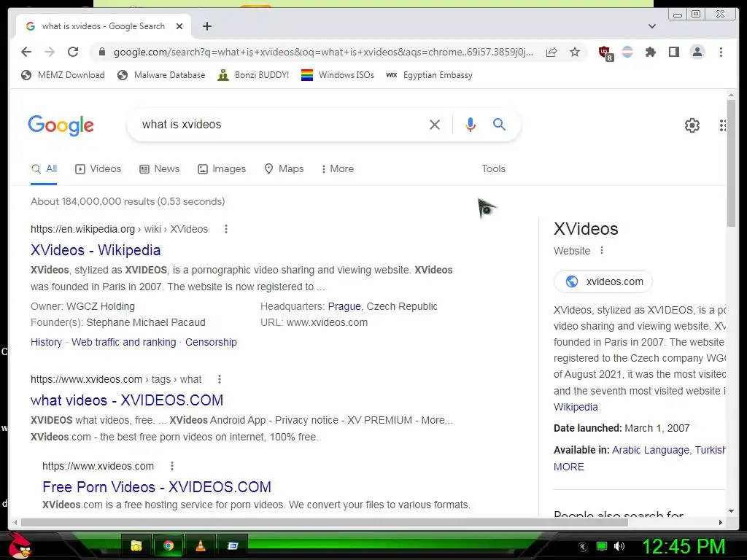
Task: Start voice search with microphone
Action: tap(471, 125)
